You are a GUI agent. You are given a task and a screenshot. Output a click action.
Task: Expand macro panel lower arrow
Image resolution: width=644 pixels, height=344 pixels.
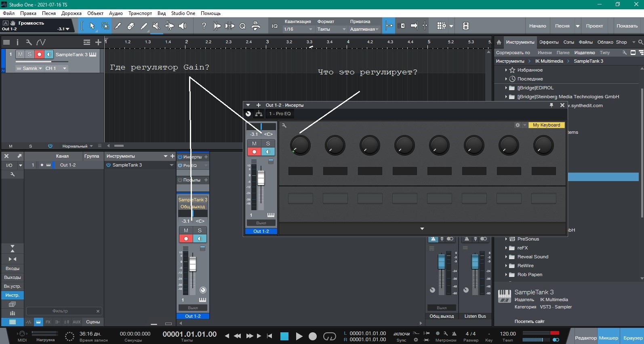click(422, 229)
